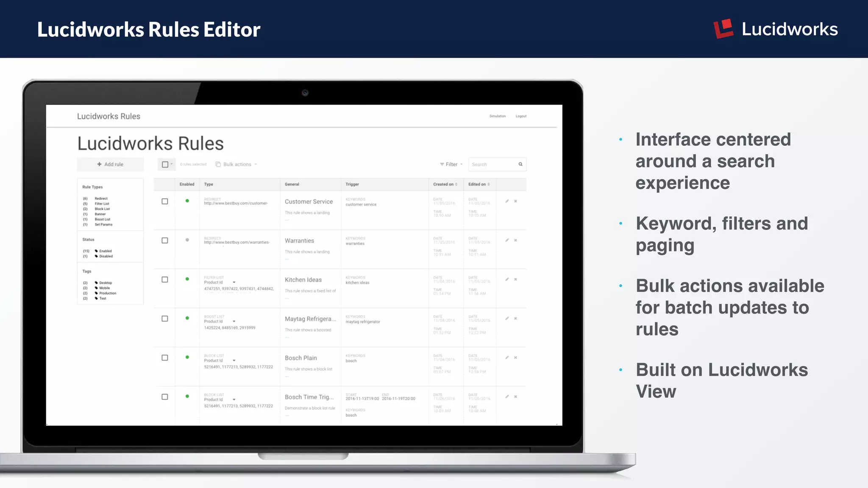Filter by Banner rule type
This screenshot has height=488, width=868.
click(x=100, y=214)
